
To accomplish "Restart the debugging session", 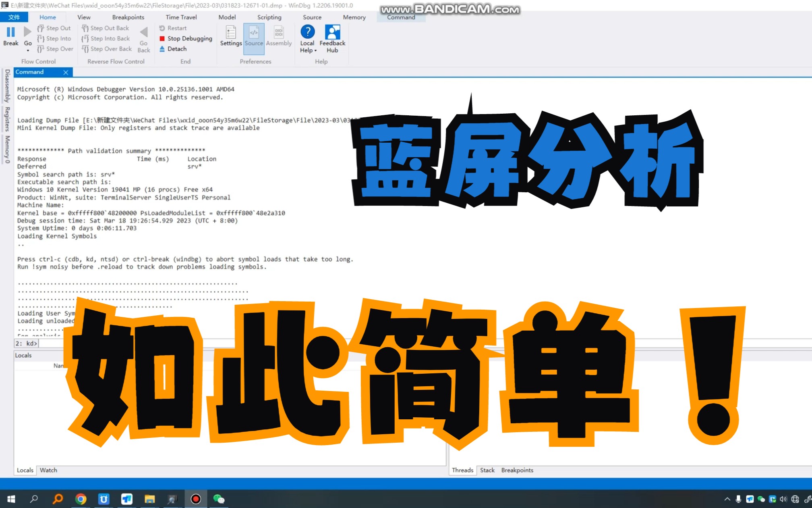I will [173, 28].
